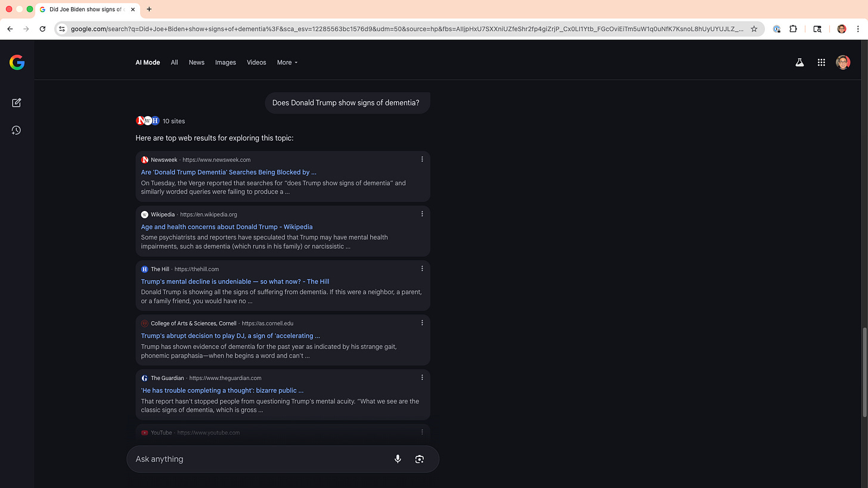
Task: Click The Hill favicon in third result
Action: click(x=145, y=269)
